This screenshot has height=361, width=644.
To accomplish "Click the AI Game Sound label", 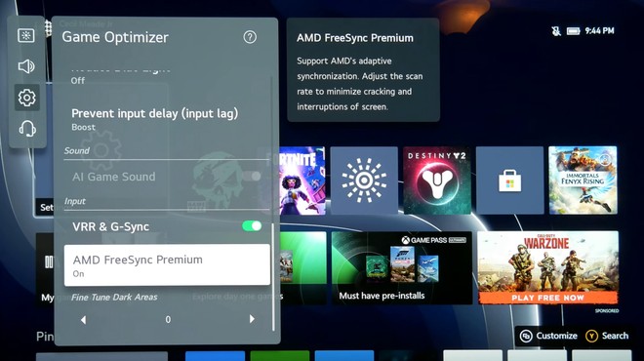I will pos(114,177).
